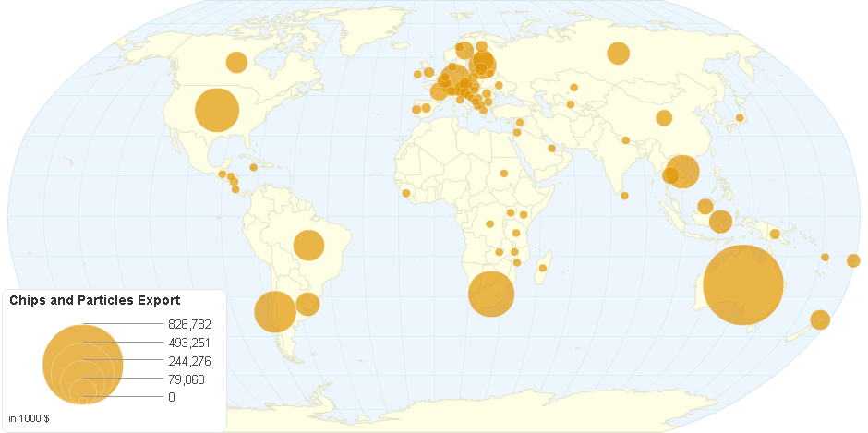868x433 pixels.
Task: Select the 79,860 legend label
Action: click(x=186, y=379)
